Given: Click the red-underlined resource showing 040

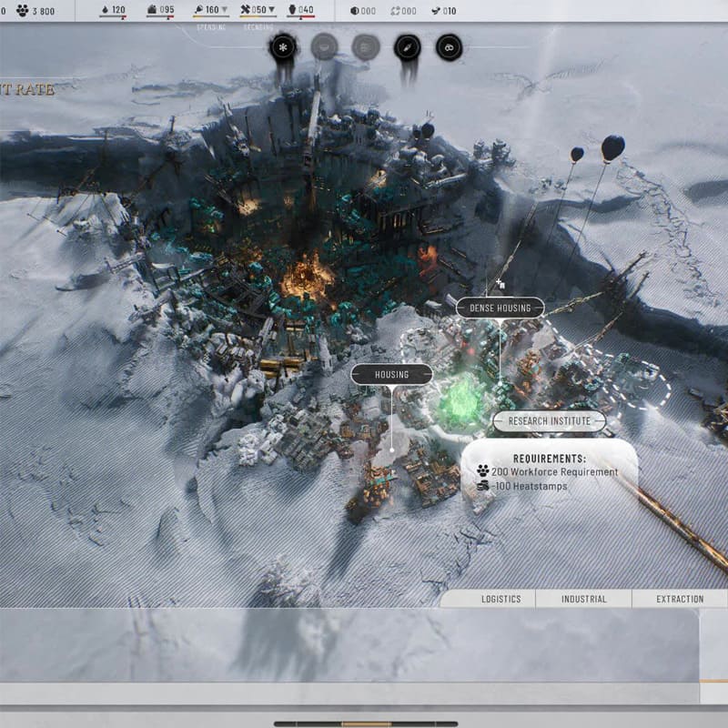Looking at the screenshot, I should point(301,11).
